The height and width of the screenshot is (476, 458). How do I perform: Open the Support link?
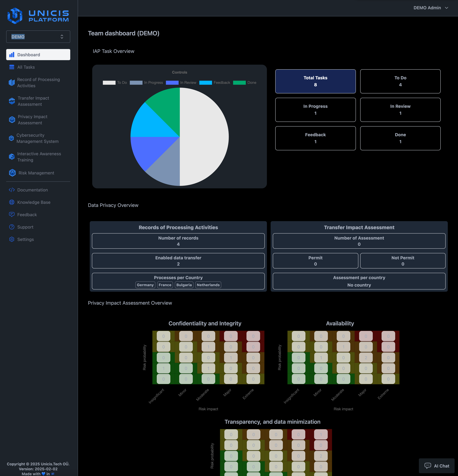[38, 227]
